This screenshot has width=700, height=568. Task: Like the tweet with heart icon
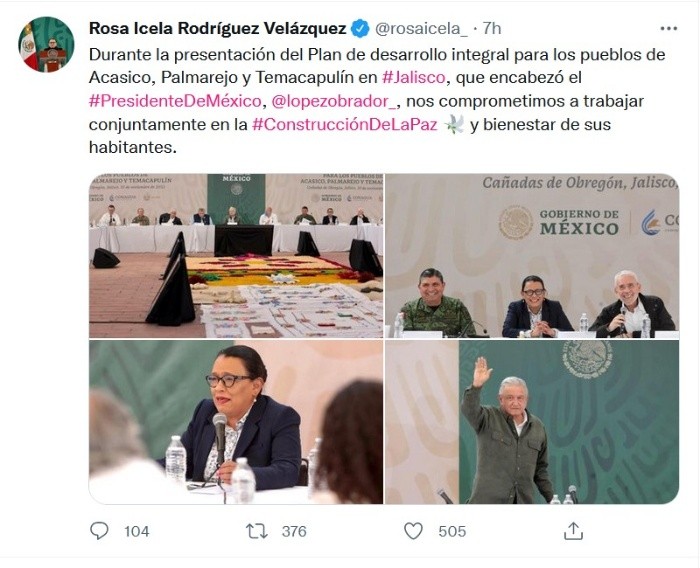pyautogui.click(x=413, y=531)
